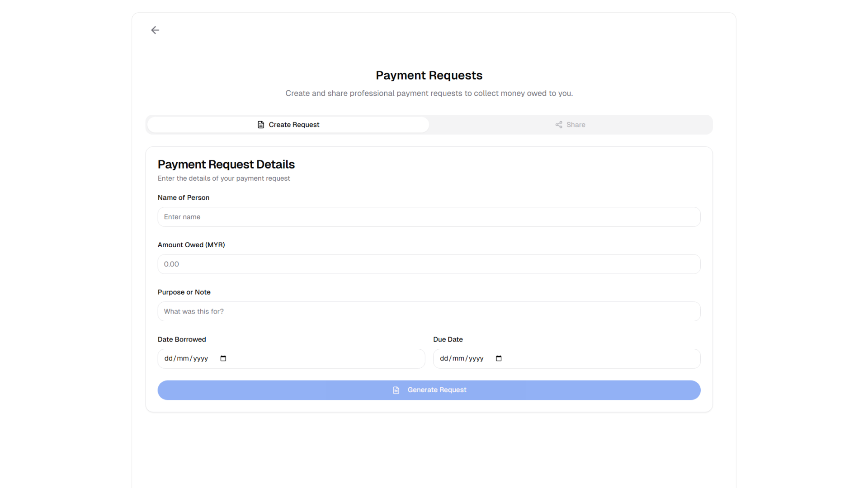868x488 pixels.
Task: Click the 'Name of Person' label
Action: (x=184, y=197)
